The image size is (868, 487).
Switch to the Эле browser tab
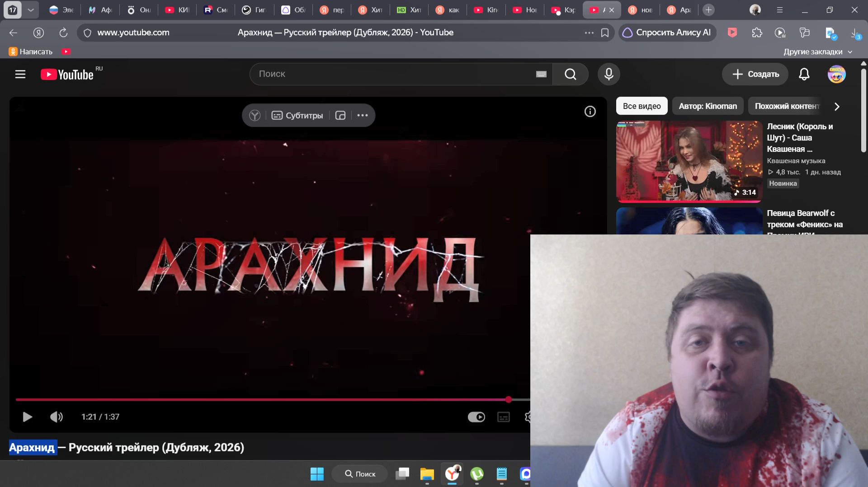click(61, 10)
